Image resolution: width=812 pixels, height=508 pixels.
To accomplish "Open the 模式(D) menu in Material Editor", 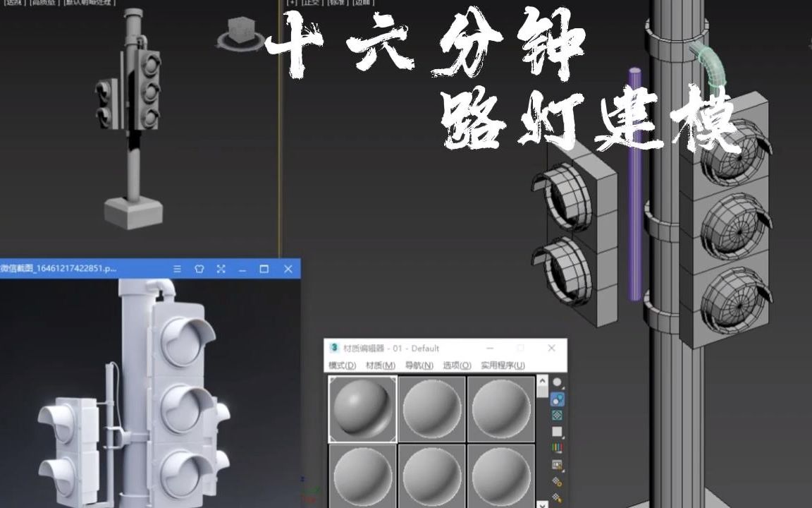I will [x=341, y=365].
